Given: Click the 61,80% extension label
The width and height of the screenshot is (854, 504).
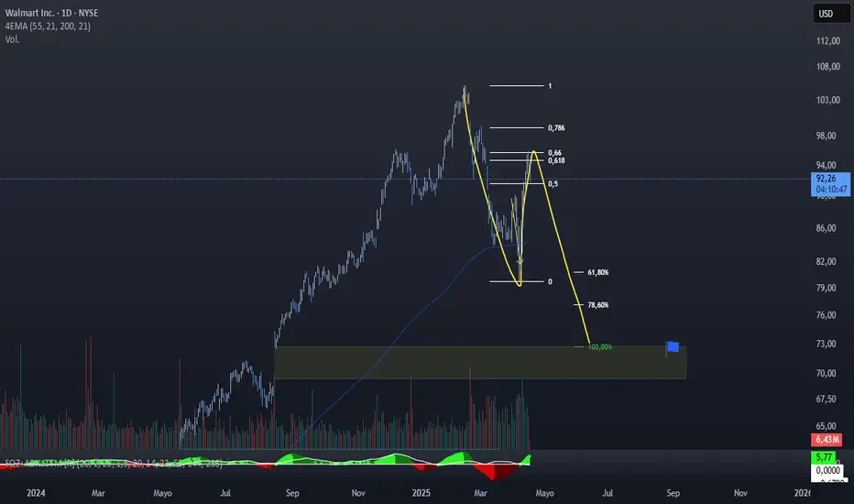Looking at the screenshot, I should pyautogui.click(x=598, y=272).
